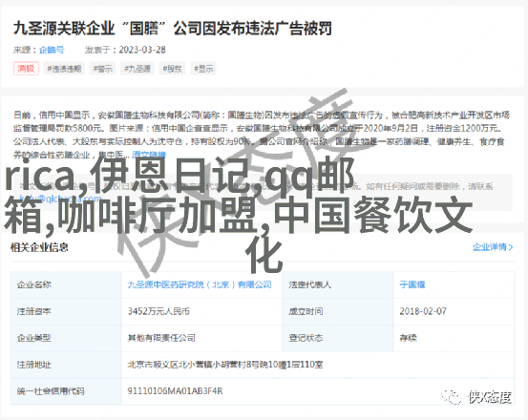The width and height of the screenshot is (528, 420).
Task: Open the 企鹅号 source link
Action: click(52, 50)
